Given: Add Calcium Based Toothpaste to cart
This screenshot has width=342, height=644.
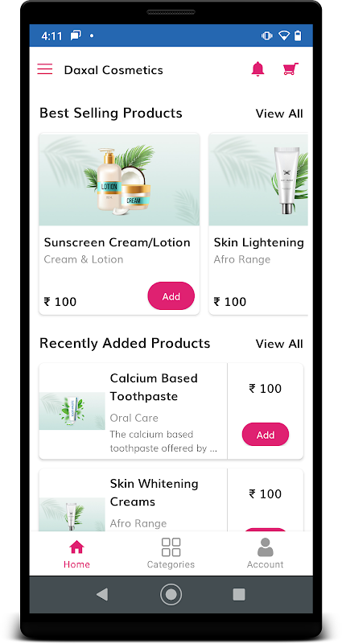Looking at the screenshot, I should point(266,435).
